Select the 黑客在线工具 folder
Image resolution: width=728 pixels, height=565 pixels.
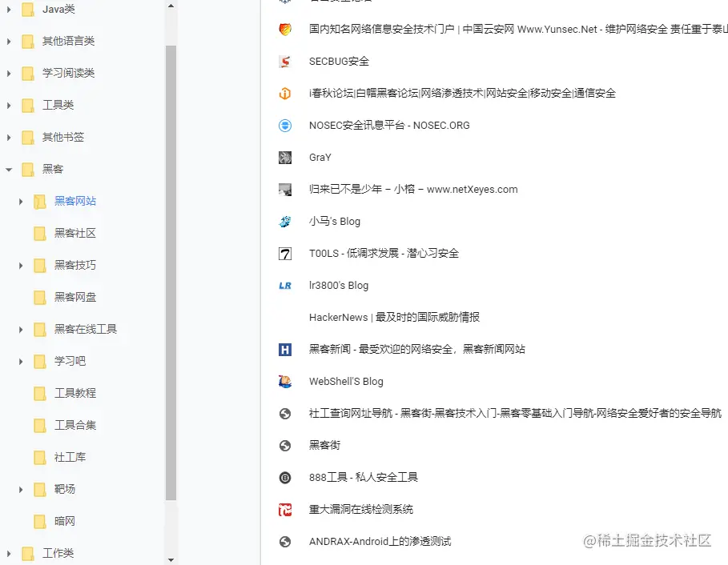pos(86,330)
